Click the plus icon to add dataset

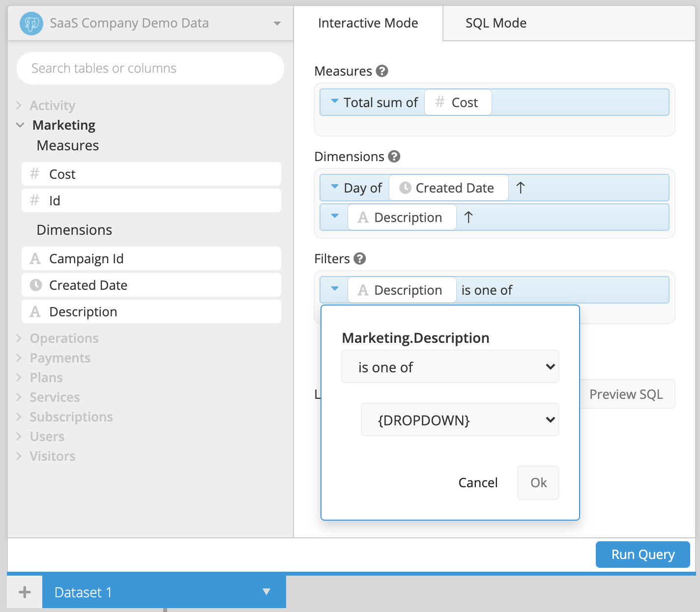click(x=25, y=592)
